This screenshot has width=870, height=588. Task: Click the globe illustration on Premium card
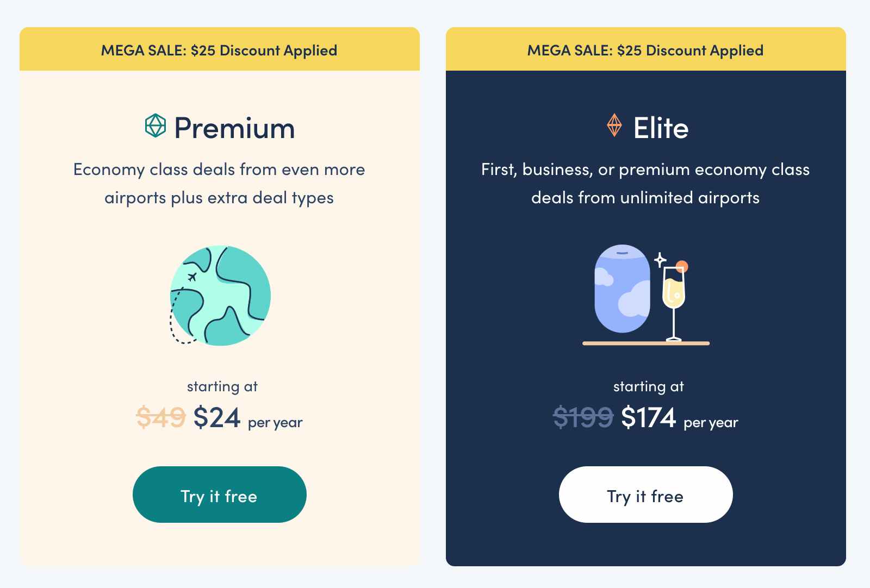[x=220, y=296]
